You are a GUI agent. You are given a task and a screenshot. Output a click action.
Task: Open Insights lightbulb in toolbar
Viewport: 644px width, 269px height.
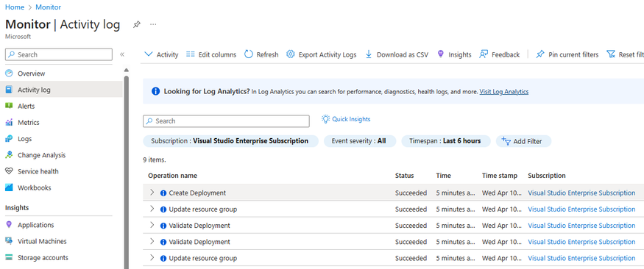441,54
